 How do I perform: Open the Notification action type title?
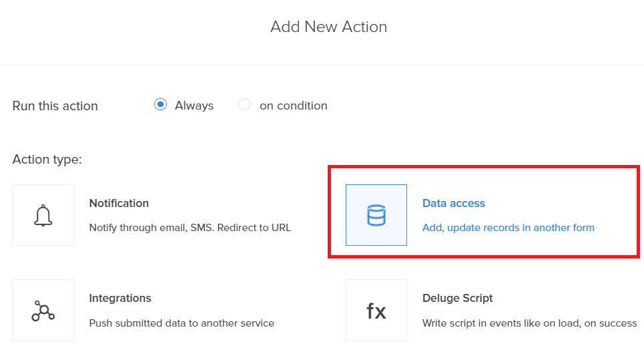coord(119,203)
